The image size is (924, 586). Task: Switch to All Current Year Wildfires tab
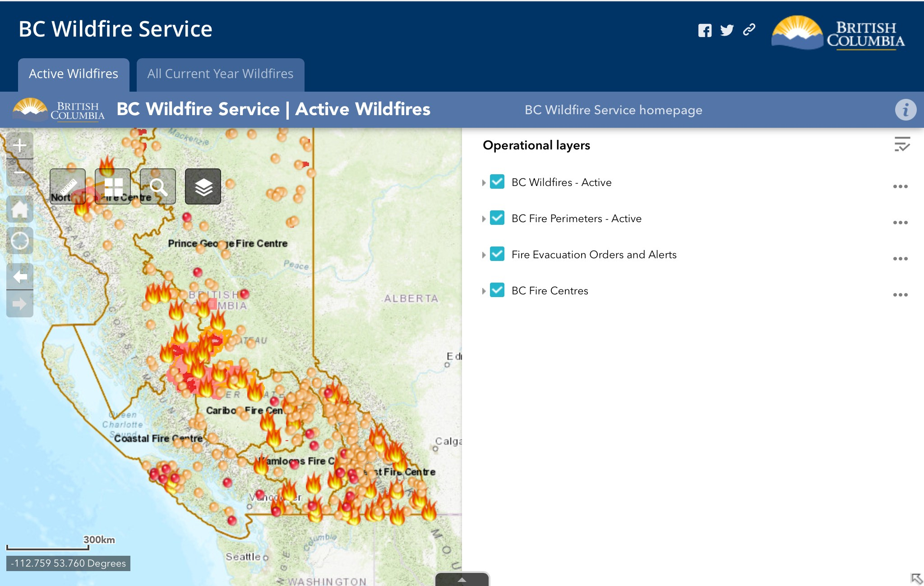pos(220,74)
